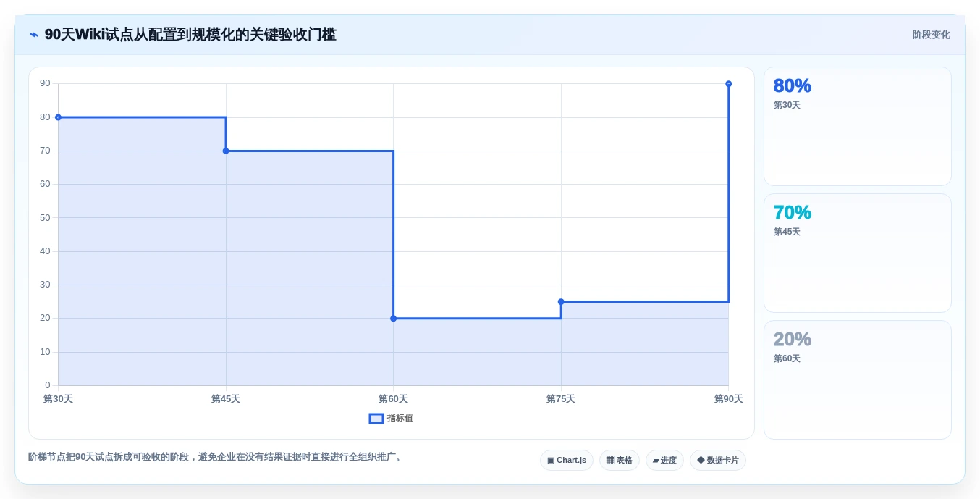Click the data point at 第45天 (70)
Viewport: 980px width, 499px height.
226,151
